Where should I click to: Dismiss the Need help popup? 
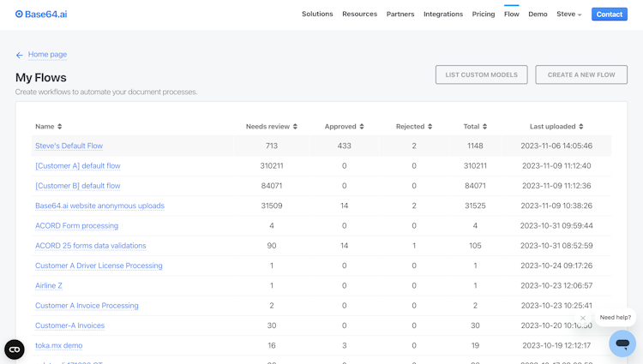coord(583,318)
